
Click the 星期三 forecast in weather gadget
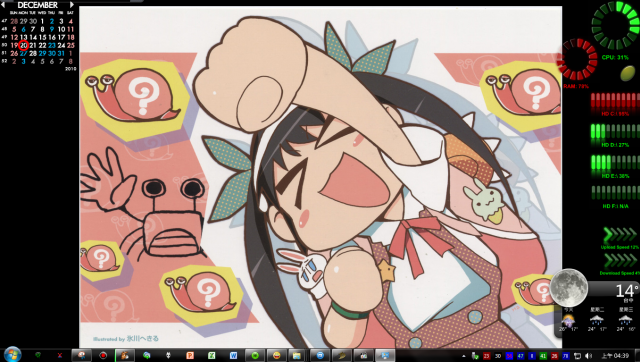[626, 319]
